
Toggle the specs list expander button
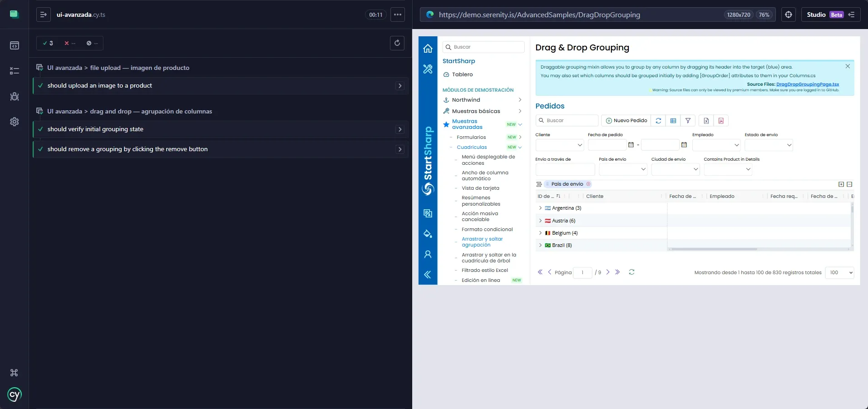tap(43, 15)
